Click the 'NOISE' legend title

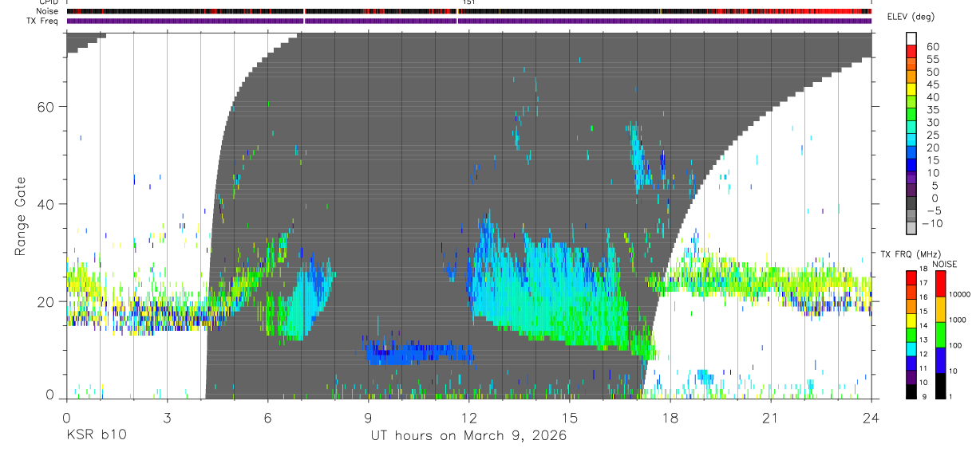click(945, 265)
